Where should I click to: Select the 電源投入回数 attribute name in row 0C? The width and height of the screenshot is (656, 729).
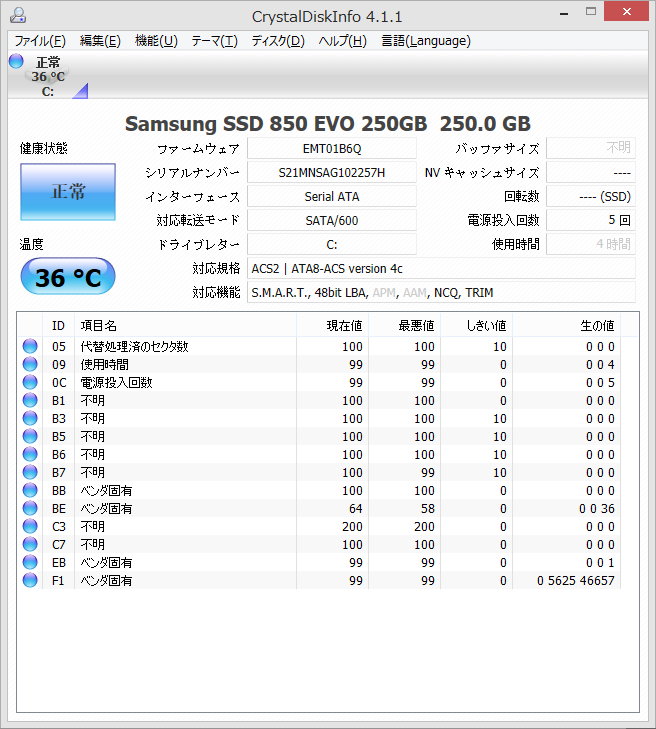click(117, 383)
